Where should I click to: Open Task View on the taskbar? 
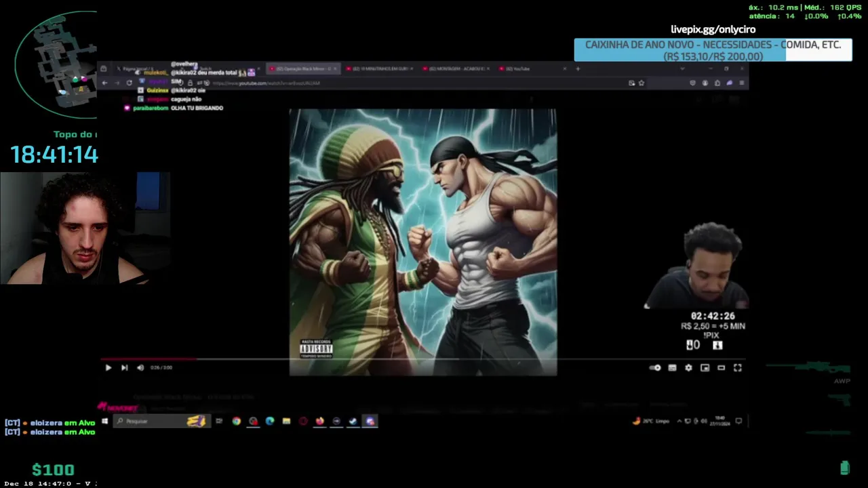219,421
